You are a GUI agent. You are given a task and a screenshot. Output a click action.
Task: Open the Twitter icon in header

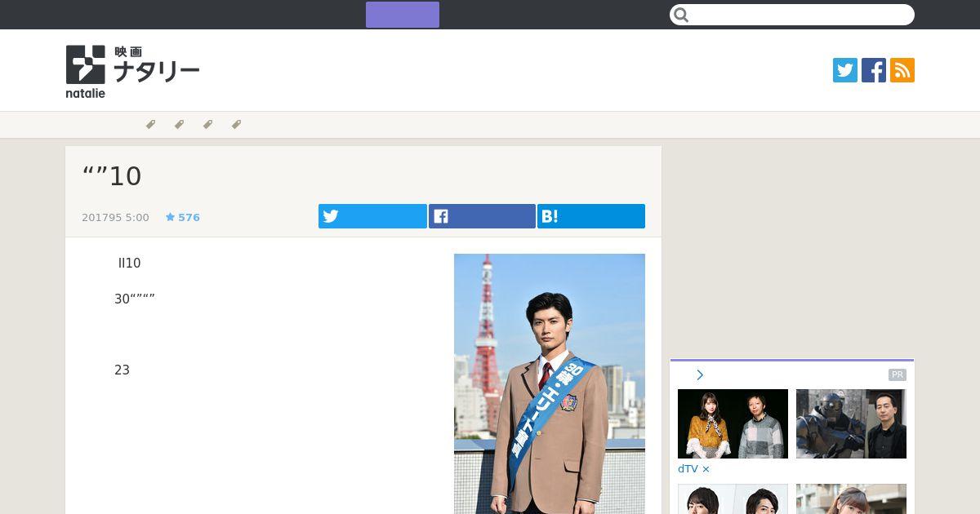(845, 70)
